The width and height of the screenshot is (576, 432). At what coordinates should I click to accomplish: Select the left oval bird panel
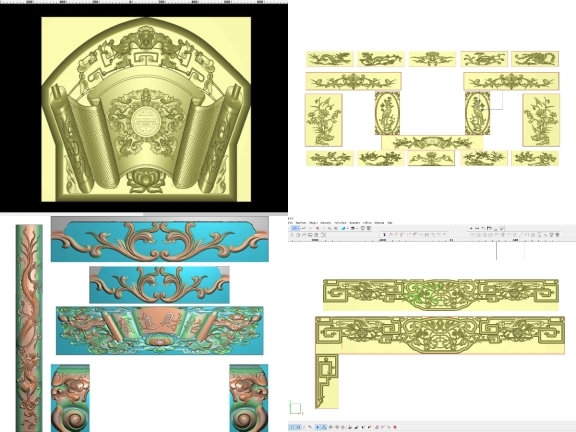point(387,113)
